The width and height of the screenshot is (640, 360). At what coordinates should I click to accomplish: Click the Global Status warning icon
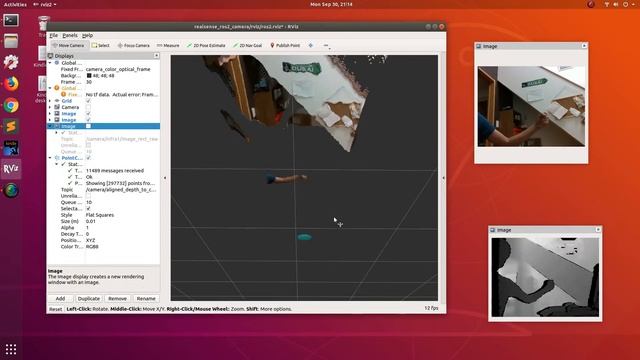[x=57, y=88]
